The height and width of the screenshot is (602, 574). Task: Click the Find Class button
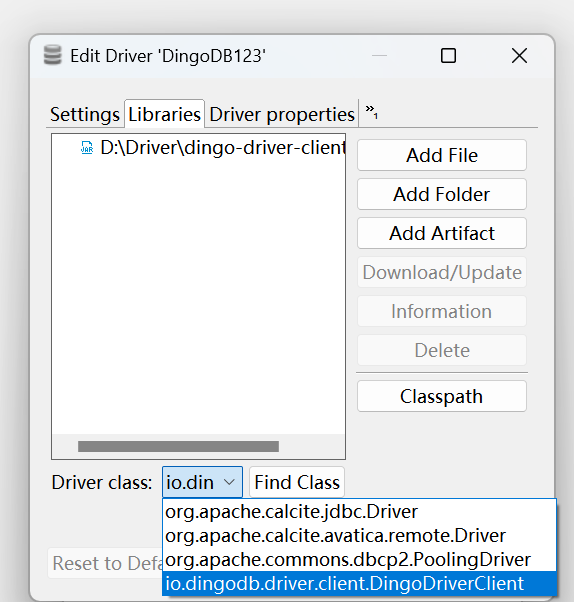tap(297, 482)
